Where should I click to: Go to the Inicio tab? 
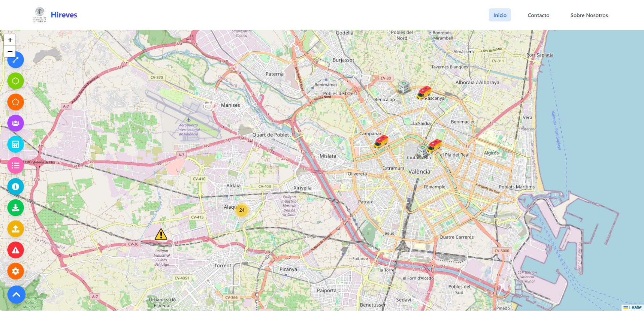500,15
